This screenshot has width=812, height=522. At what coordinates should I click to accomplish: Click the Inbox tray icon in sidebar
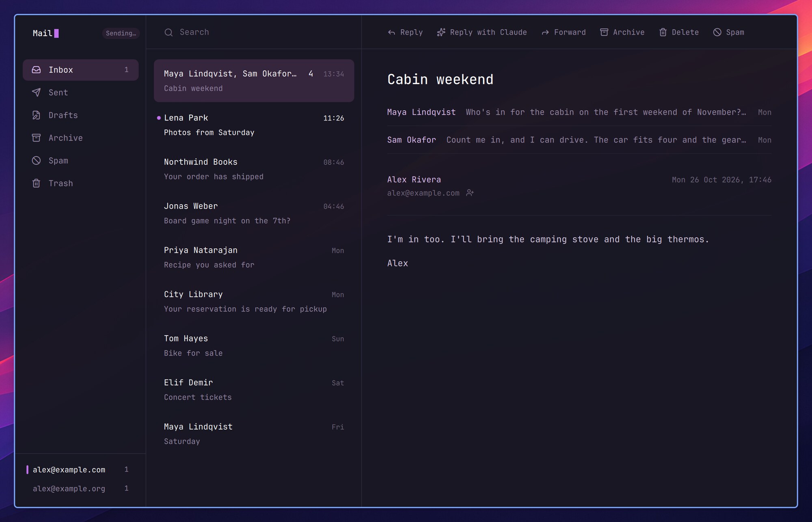[x=36, y=70]
